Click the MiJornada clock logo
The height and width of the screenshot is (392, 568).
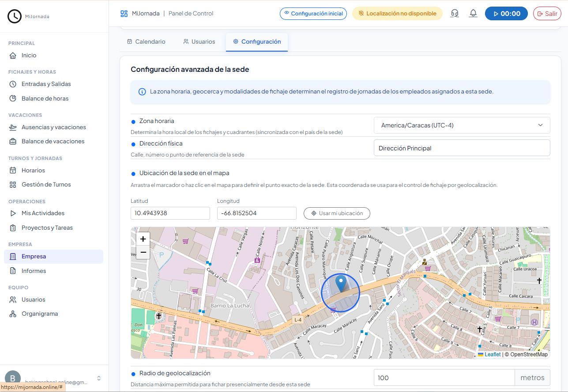14,16
